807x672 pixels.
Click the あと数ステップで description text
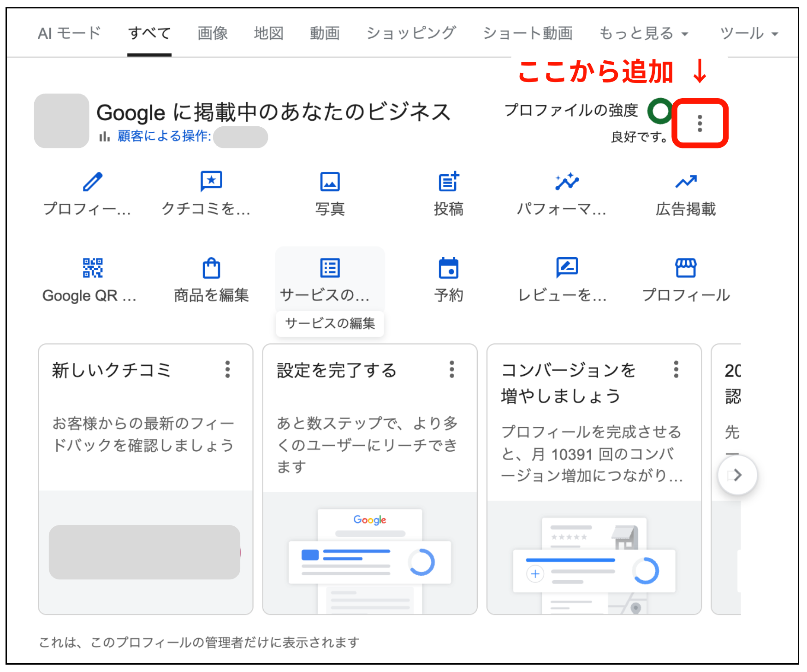pyautogui.click(x=367, y=445)
